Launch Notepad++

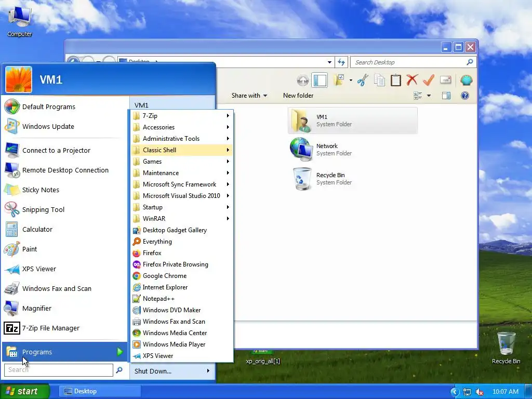click(182, 299)
